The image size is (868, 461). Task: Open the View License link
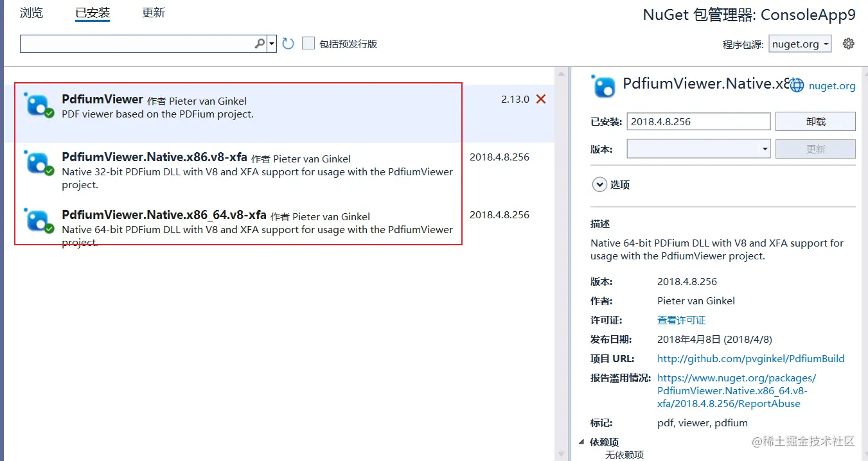click(681, 320)
